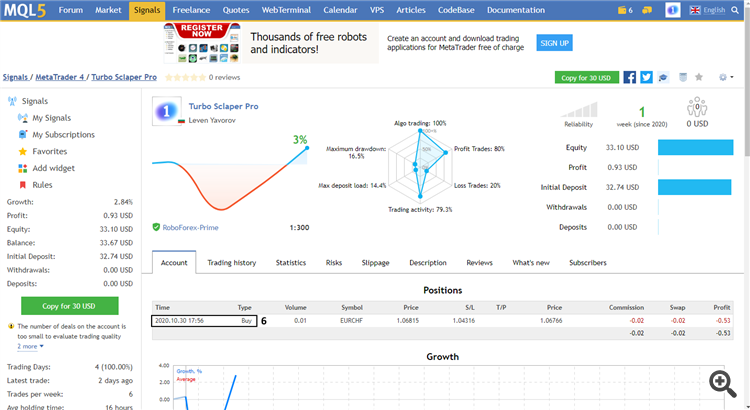Switch to the Trading history tab
Image resolution: width=750 pixels, height=410 pixels.
(x=232, y=263)
